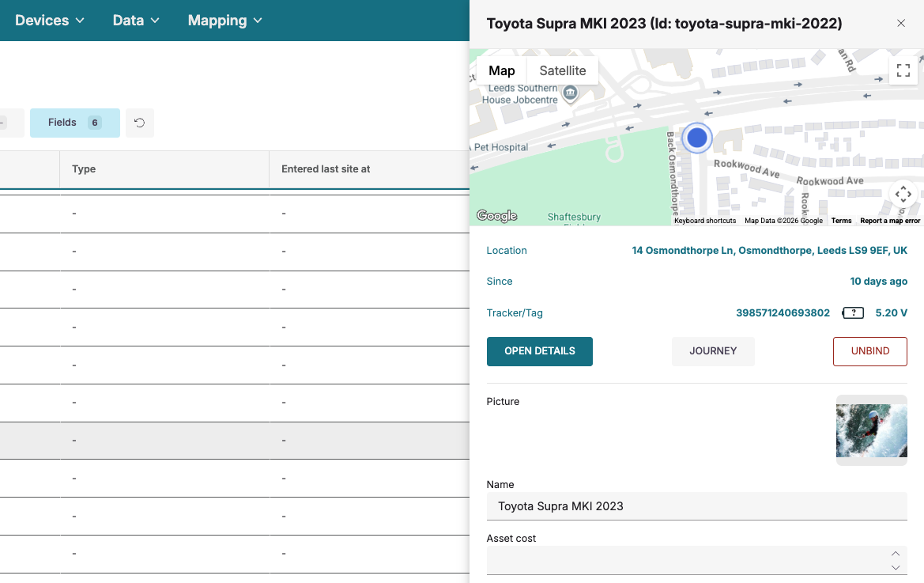924x583 pixels.
Task: Switch to Map view tab
Action: [x=501, y=70]
